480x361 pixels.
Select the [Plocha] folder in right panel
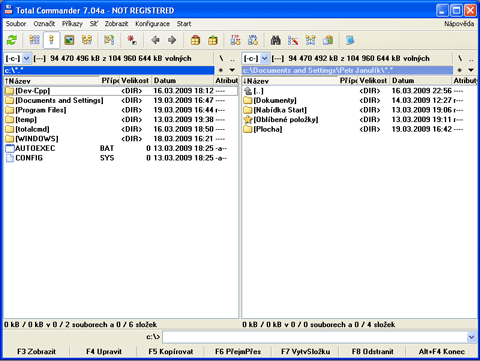tap(360, 129)
